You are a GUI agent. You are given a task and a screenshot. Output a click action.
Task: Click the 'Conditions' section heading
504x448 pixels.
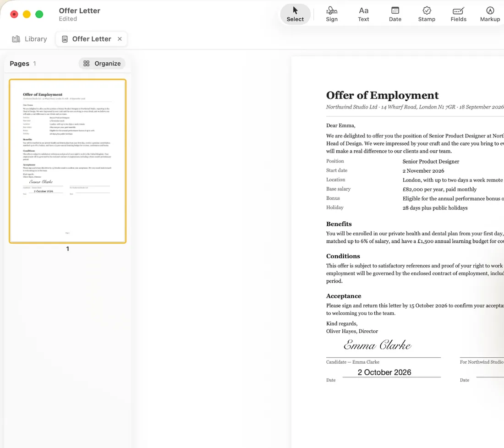click(x=343, y=256)
